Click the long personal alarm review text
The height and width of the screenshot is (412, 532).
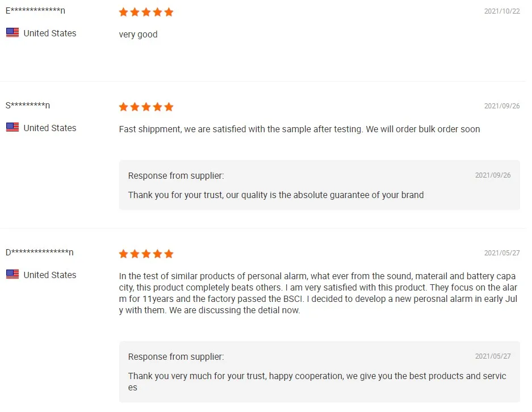[318, 293]
